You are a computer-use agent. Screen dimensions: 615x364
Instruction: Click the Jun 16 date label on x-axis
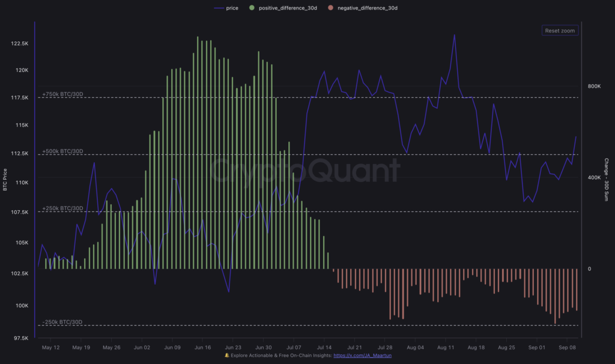[202, 347]
